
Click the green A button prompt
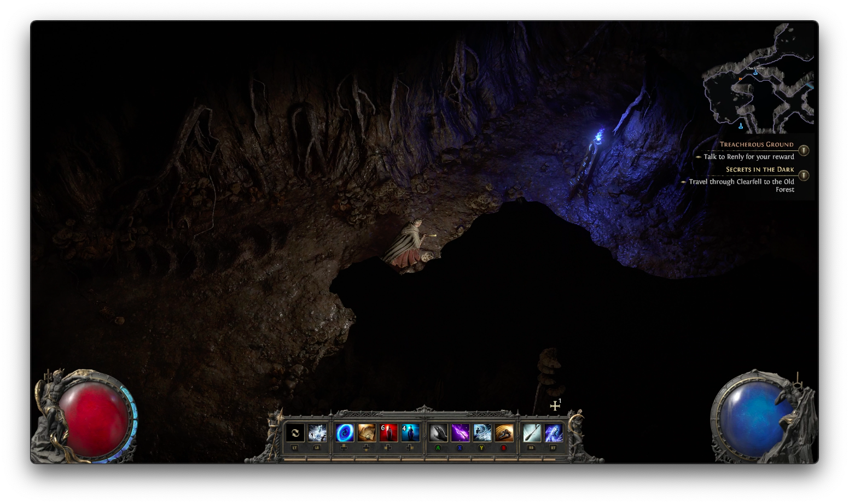click(x=438, y=448)
